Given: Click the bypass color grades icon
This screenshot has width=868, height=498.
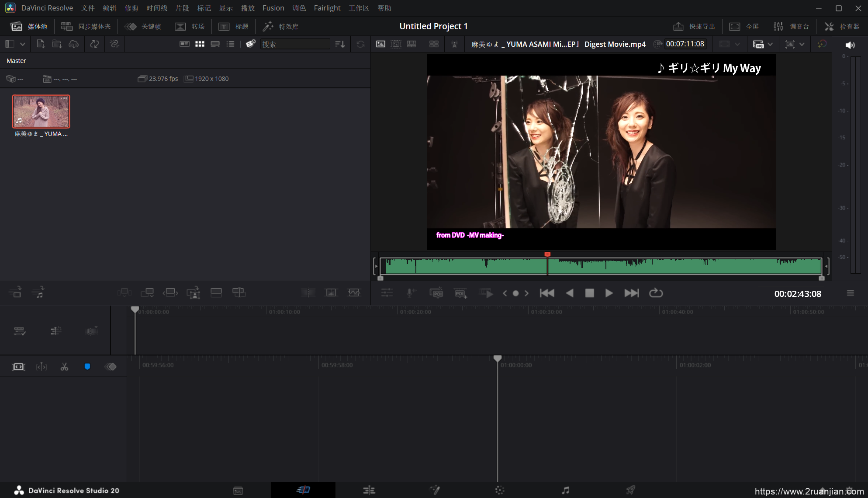Looking at the screenshot, I should click(822, 44).
